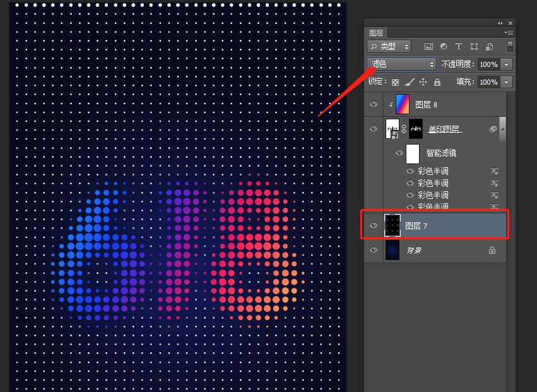This screenshot has height=392, width=537.
Task: Open blending options icon of first 彩色半调 filter
Action: (495, 171)
